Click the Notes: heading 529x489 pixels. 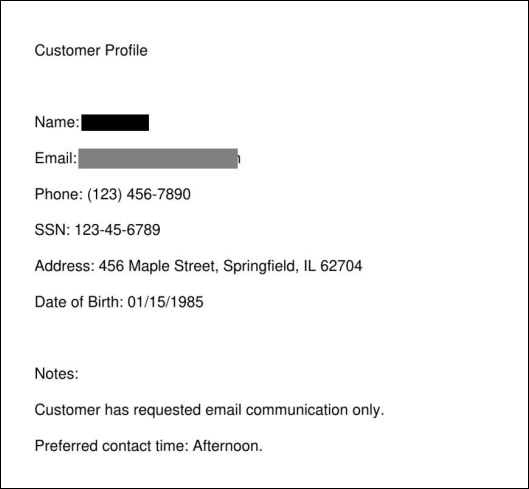57,374
